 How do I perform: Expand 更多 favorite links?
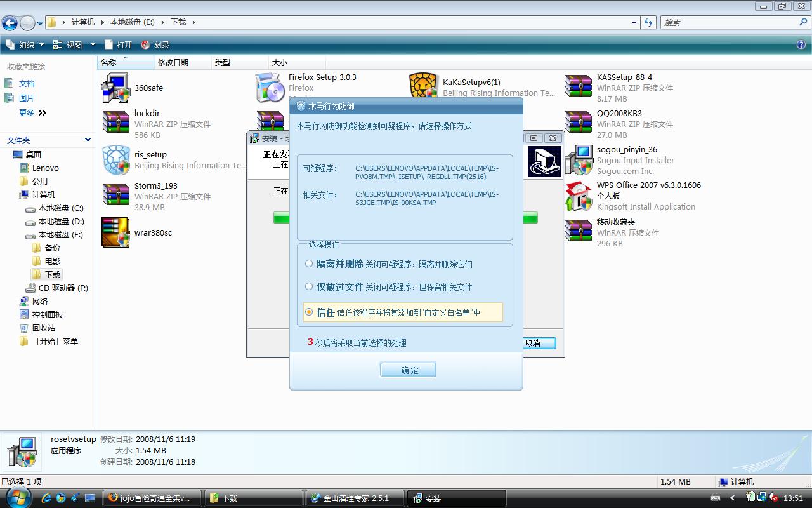point(33,113)
